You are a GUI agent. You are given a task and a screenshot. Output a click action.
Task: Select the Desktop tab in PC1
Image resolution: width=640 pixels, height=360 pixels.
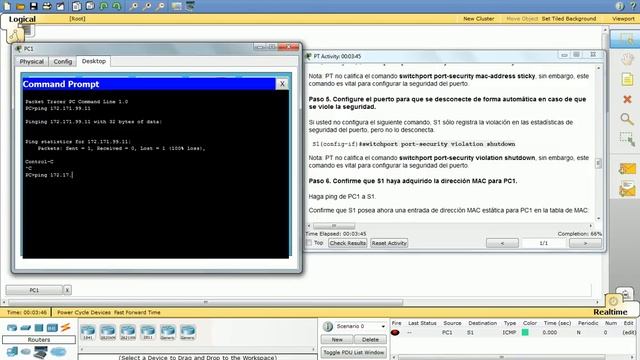coord(94,61)
